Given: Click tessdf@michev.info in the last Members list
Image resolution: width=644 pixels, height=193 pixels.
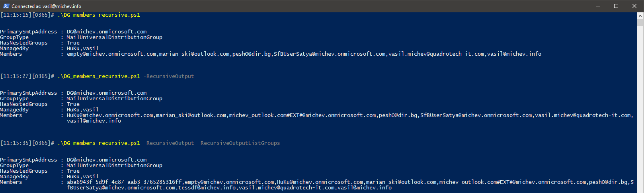Looking at the screenshot, I should point(207,187).
